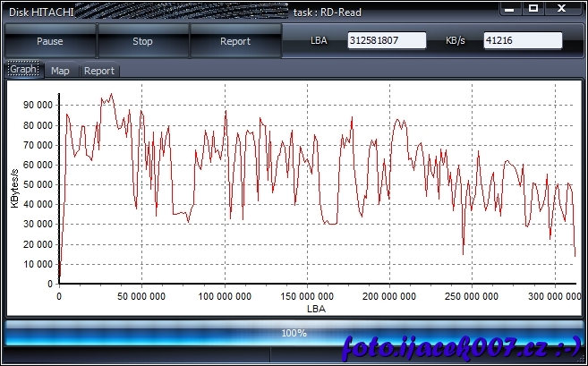Viewport: 588px width, 366px height.
Task: Close the window with the red X
Action: coord(563,8)
